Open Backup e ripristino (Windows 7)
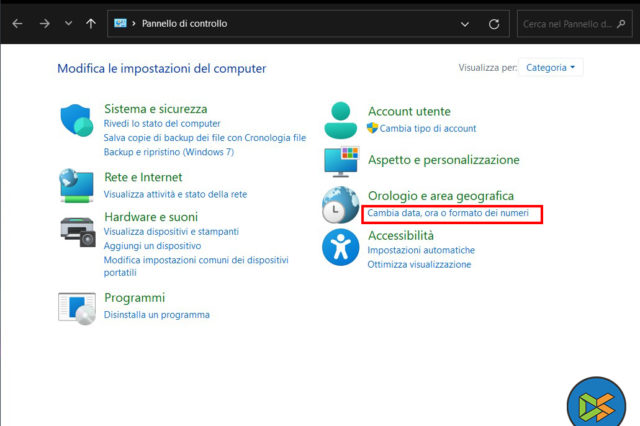The image size is (640, 426). click(x=169, y=152)
